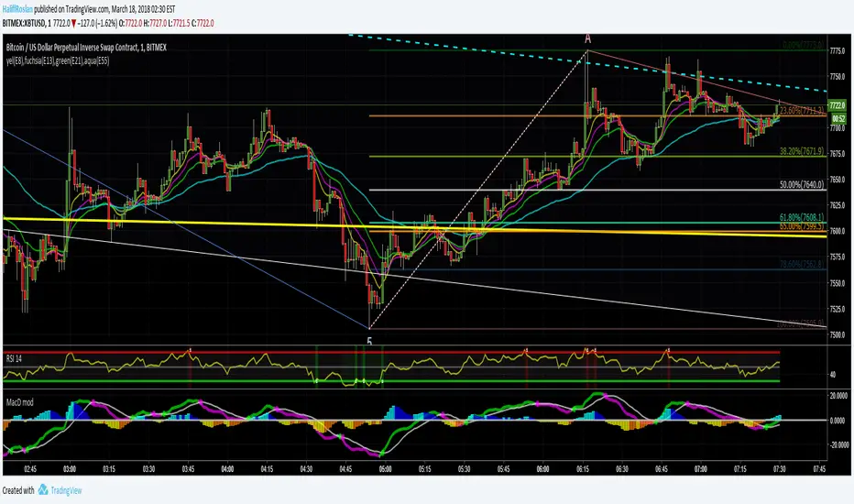This screenshot has width=854, height=504.
Task: Open the HalifRoslan author profile link
Action: (x=17, y=9)
